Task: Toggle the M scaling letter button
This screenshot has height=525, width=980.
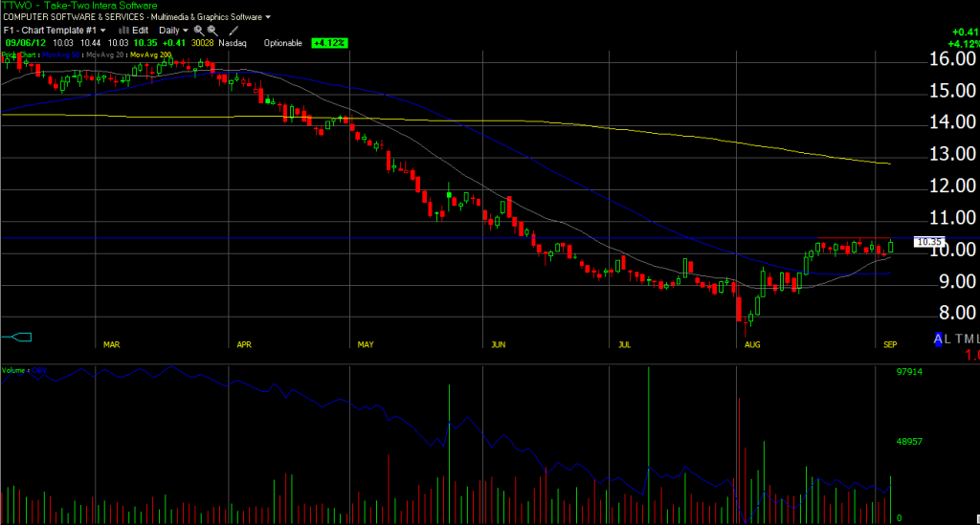Action: pyautogui.click(x=969, y=339)
